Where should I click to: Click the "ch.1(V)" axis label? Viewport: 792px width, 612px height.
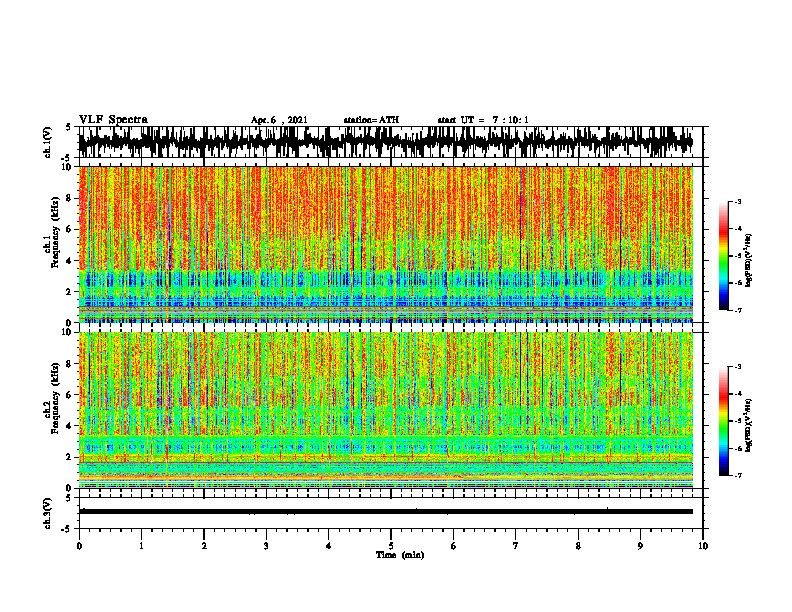click(x=48, y=142)
